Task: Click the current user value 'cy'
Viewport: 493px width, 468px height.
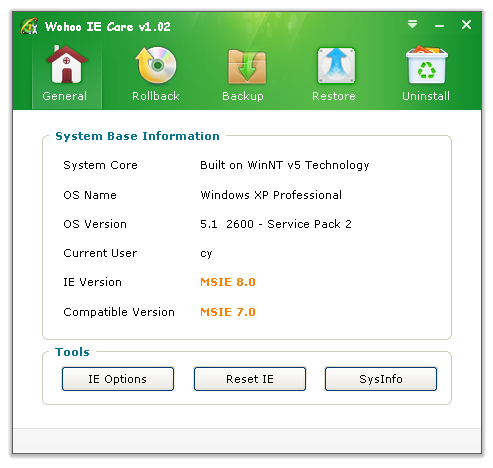Action: [206, 254]
